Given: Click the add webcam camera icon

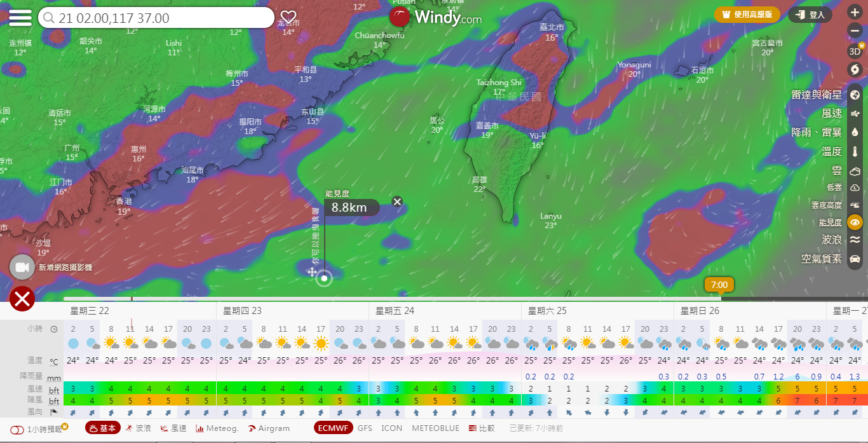Looking at the screenshot, I should 22,267.
